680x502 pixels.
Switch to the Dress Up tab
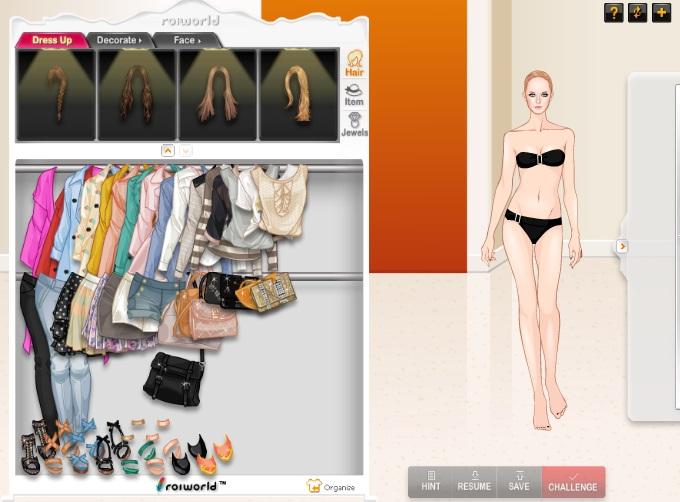(x=51, y=40)
